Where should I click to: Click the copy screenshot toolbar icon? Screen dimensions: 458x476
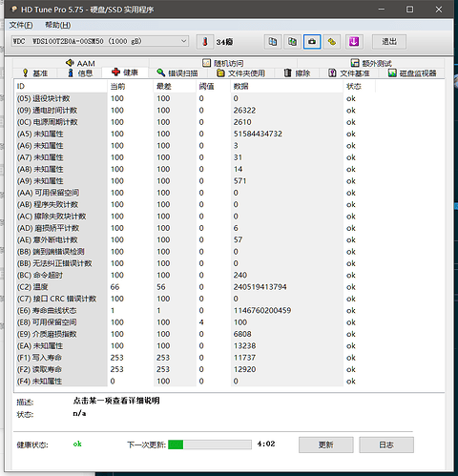[x=292, y=42]
